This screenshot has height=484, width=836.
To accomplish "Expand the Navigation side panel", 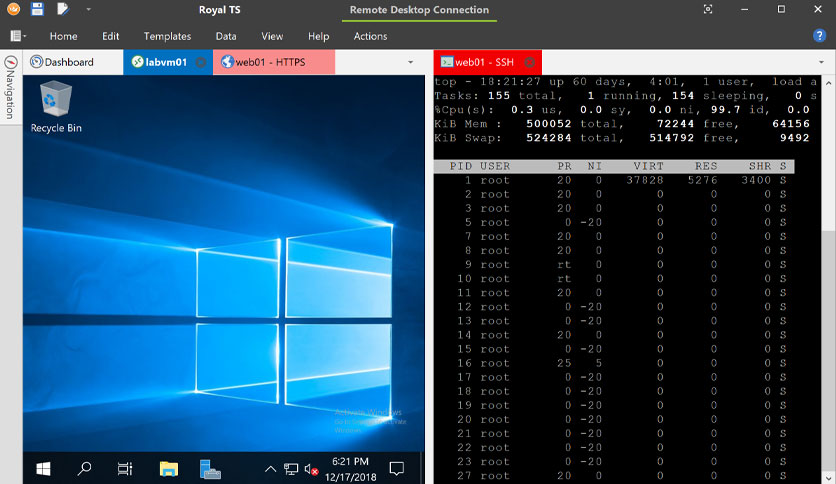I will (x=11, y=87).
